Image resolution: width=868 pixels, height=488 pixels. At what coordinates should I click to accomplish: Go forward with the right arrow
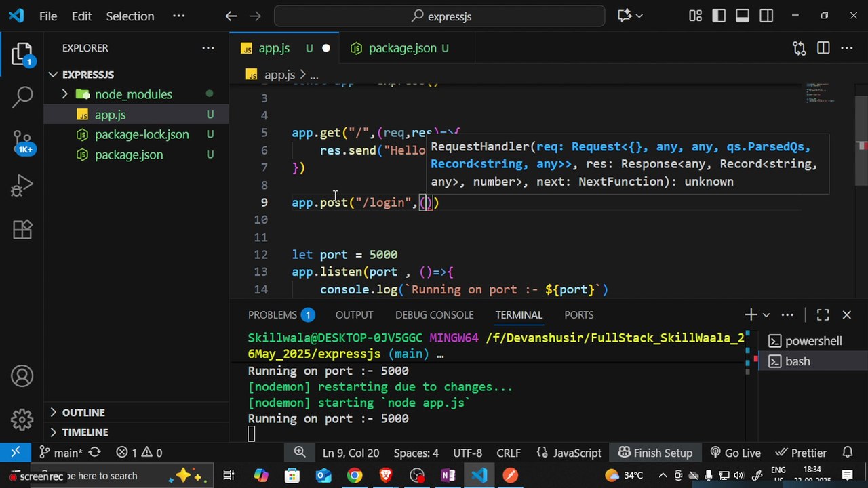click(256, 16)
